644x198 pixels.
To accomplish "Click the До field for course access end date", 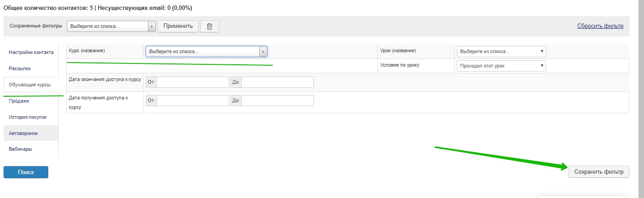I will point(277,82).
